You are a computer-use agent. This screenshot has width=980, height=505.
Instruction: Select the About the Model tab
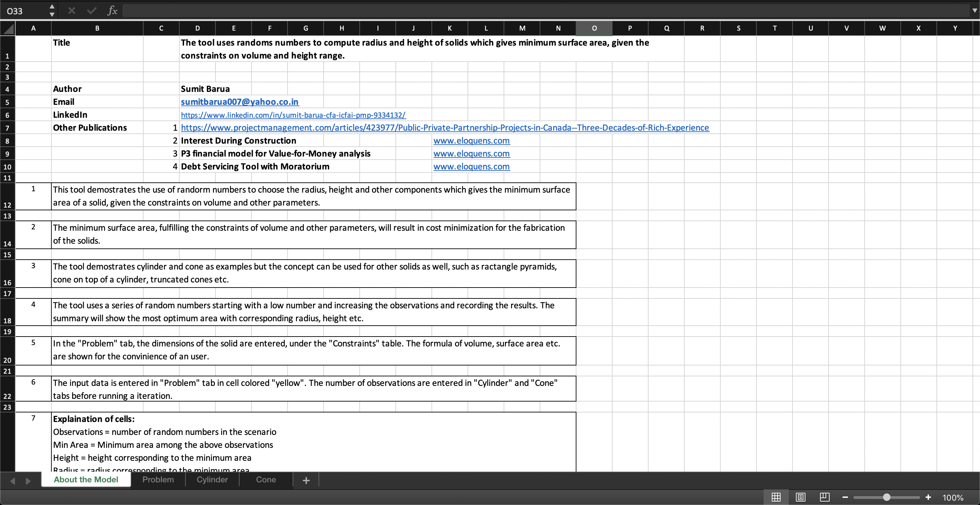pos(86,479)
